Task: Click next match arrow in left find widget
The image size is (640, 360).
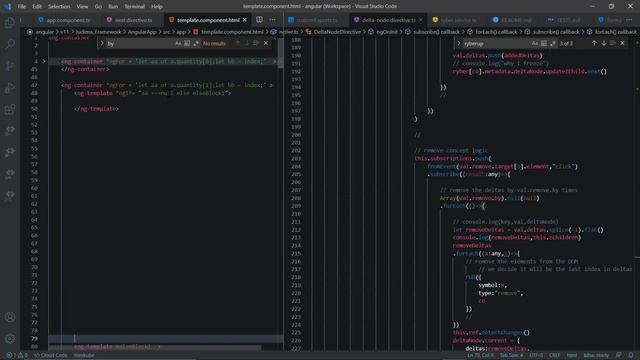Action: pos(247,43)
